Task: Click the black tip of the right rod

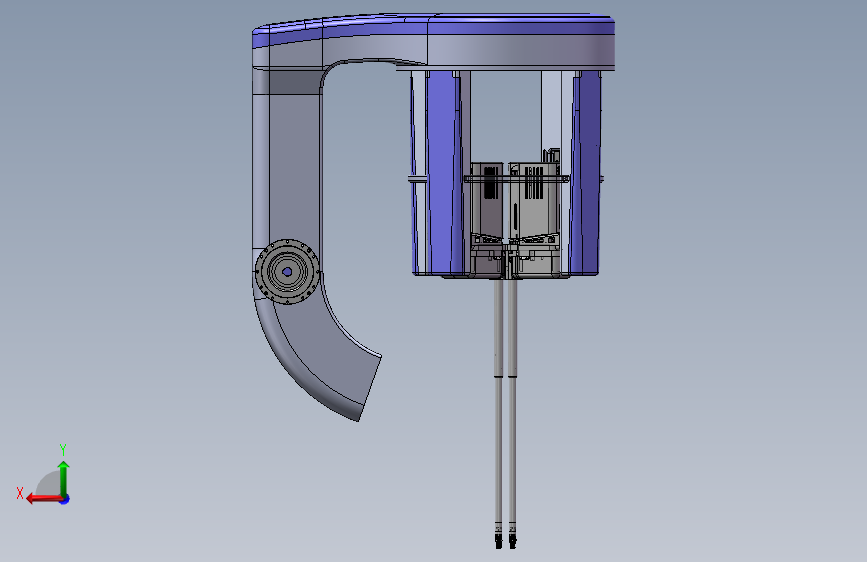Action: pos(513,541)
